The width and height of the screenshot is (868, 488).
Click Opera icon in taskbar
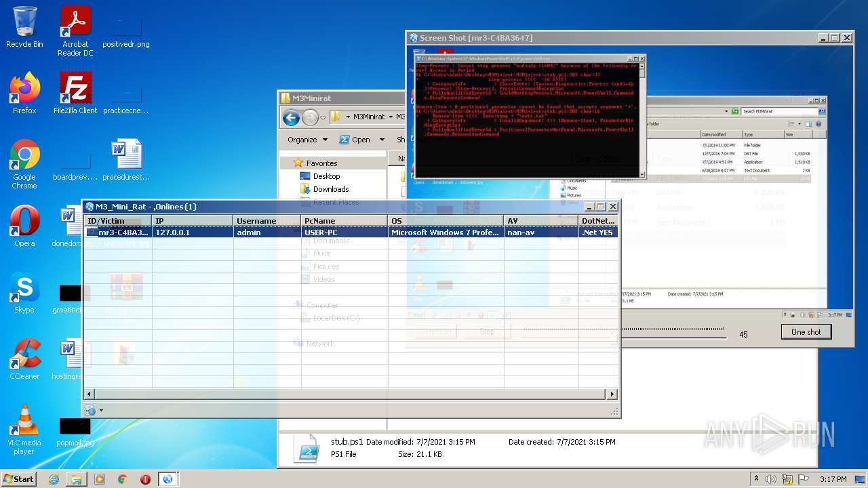click(145, 479)
